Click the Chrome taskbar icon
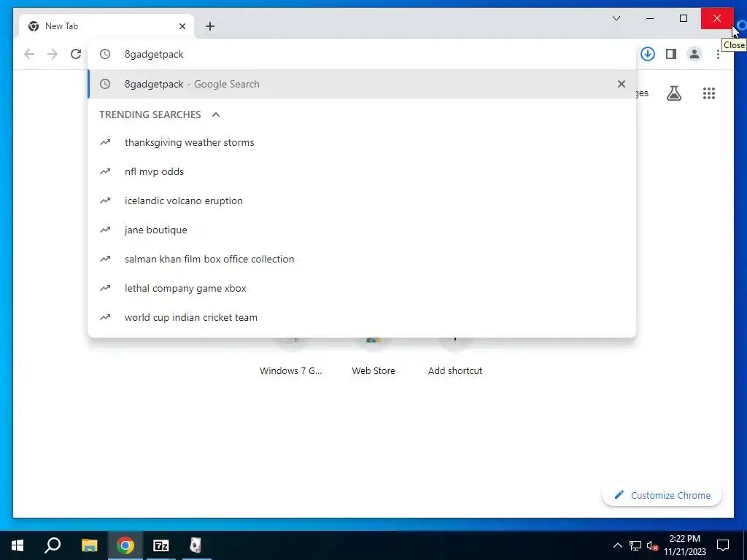 point(125,545)
